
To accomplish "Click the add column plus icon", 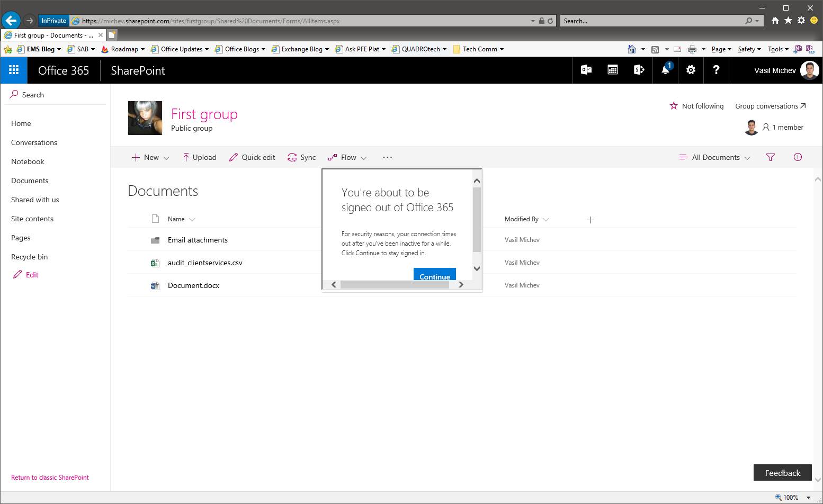I will (591, 220).
